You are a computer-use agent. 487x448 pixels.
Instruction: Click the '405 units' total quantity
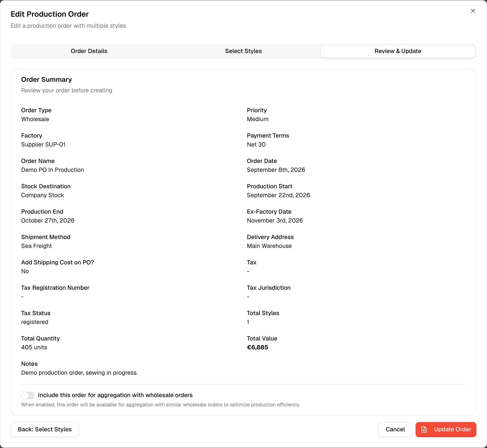pyautogui.click(x=34, y=347)
